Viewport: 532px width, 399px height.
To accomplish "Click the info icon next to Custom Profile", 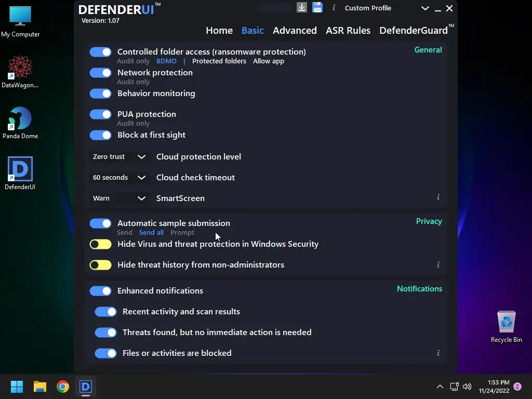I will pos(334,7).
